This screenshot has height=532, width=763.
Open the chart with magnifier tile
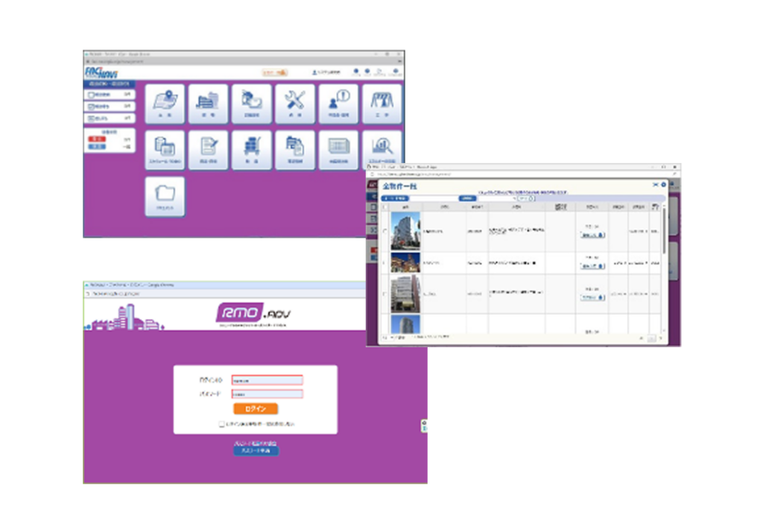[382, 148]
